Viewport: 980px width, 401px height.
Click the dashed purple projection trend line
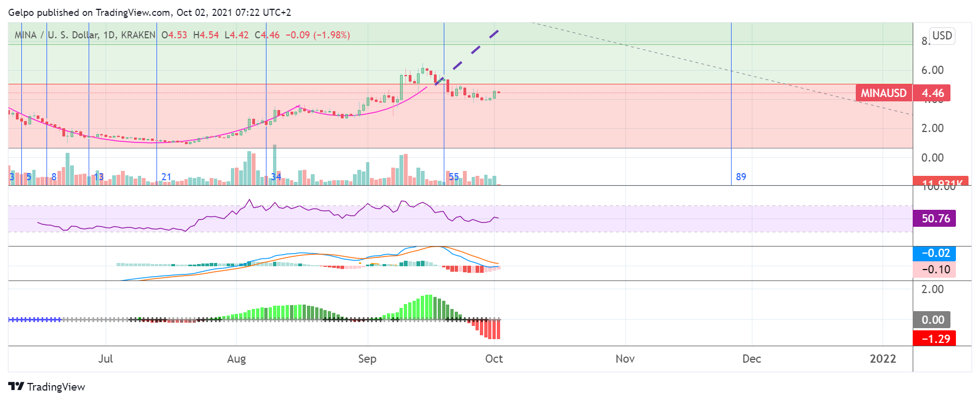[467, 57]
